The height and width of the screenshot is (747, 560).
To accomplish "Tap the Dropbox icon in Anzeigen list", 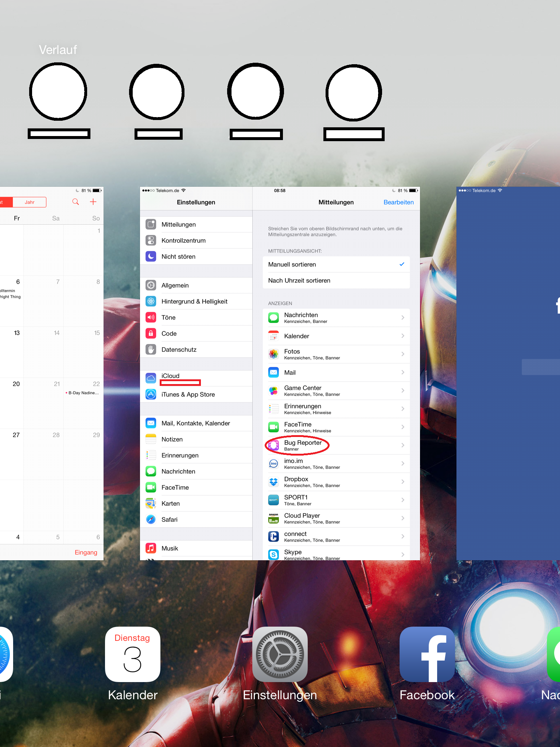I will (273, 482).
